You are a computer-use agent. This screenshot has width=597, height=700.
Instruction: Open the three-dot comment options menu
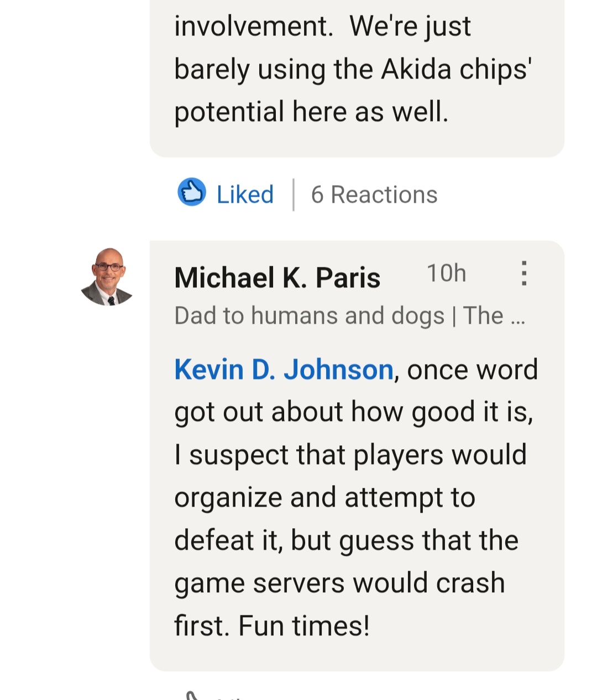523,273
